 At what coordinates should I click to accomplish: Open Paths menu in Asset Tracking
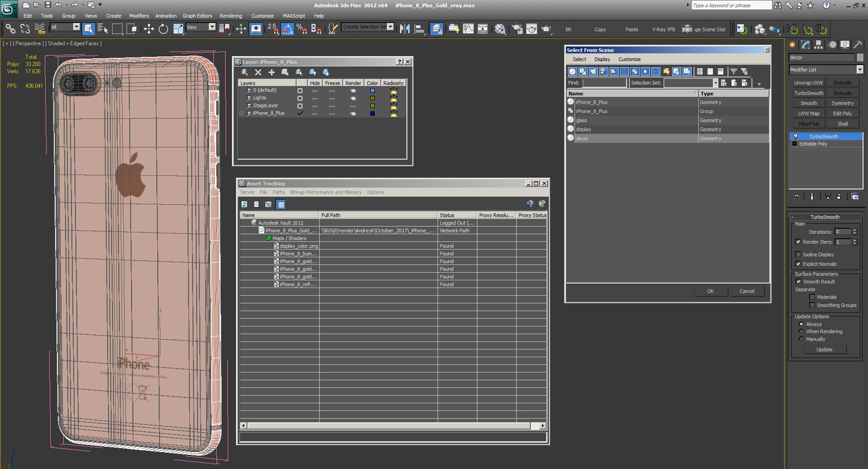point(279,192)
